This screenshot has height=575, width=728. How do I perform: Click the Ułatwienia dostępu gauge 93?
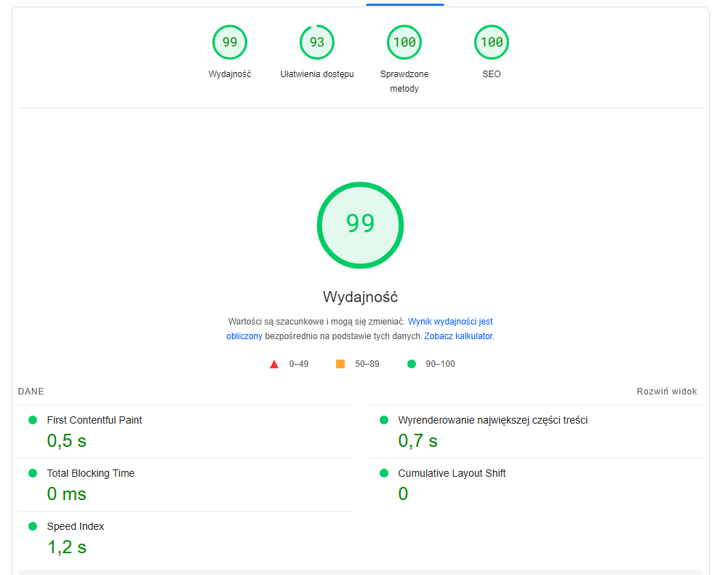317,42
